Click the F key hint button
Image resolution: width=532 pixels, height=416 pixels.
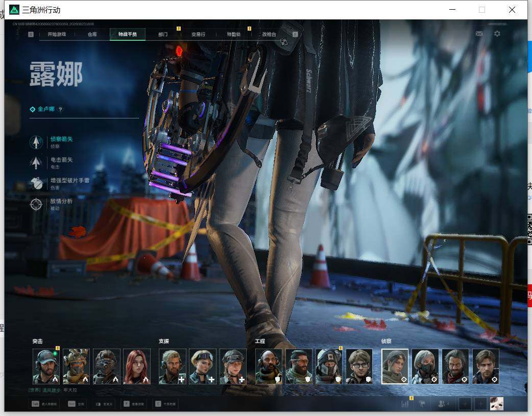tap(133, 404)
